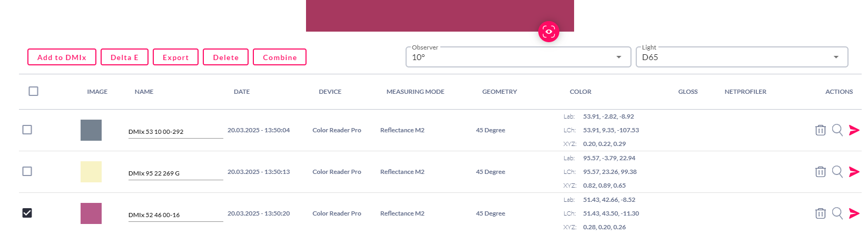Click the Delete button
The height and width of the screenshot is (234, 868).
225,57
